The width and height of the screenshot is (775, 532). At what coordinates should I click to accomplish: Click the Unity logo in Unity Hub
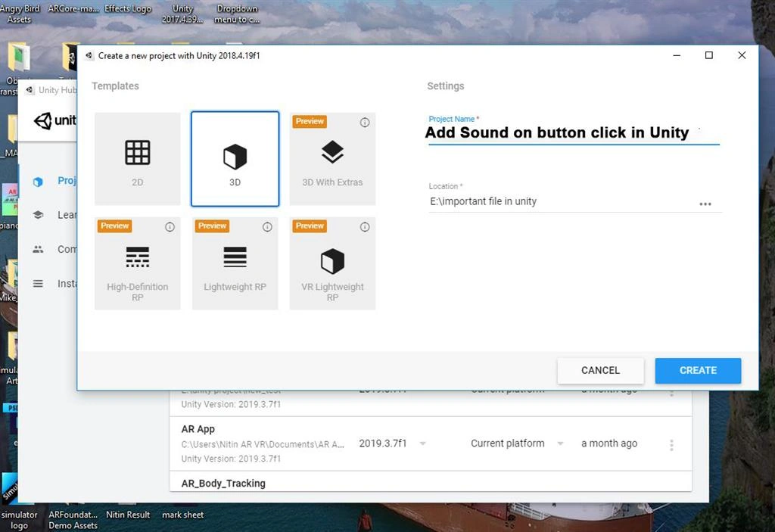(x=54, y=120)
